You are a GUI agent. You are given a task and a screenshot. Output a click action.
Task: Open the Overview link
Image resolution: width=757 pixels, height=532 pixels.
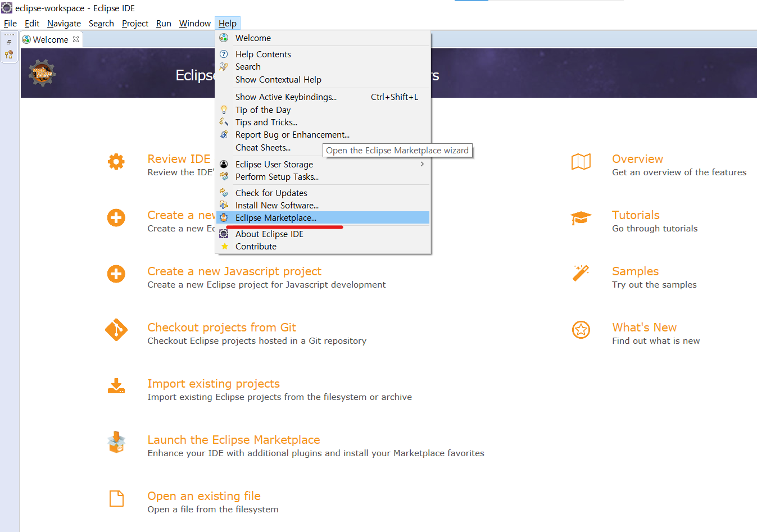(x=637, y=159)
